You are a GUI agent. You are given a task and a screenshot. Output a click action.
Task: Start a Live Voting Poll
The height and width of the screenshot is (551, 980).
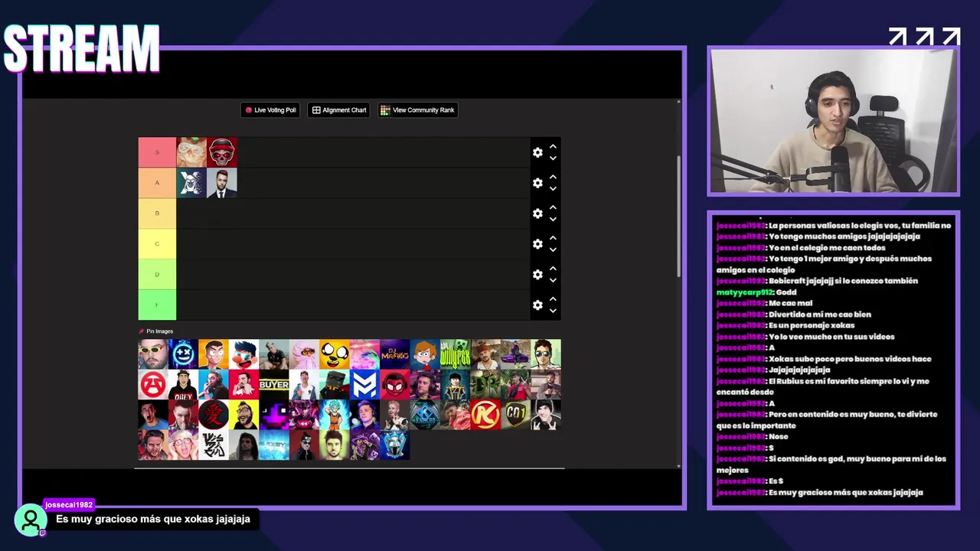coord(270,110)
